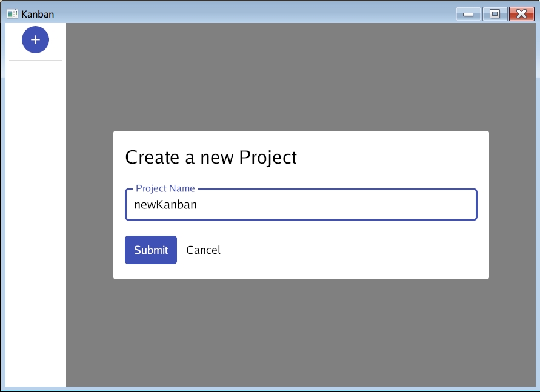
Task: Submit the new project form
Action: coord(151,250)
